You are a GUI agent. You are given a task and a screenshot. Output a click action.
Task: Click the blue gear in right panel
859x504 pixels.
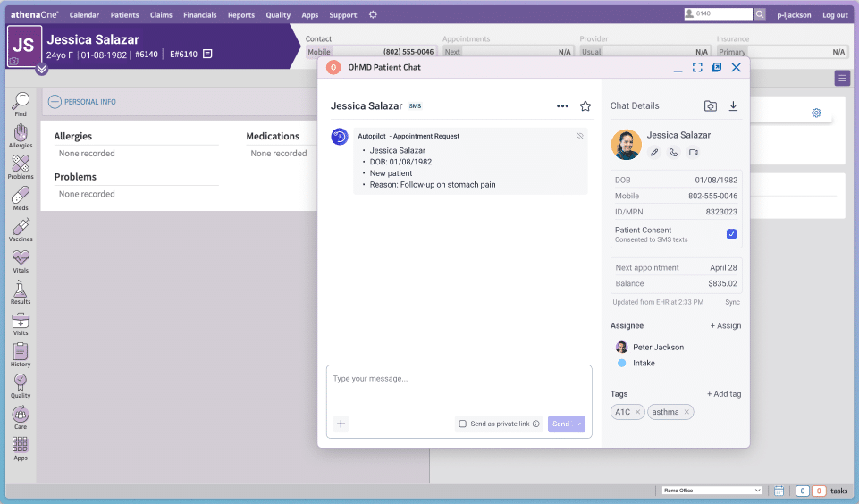tap(816, 113)
